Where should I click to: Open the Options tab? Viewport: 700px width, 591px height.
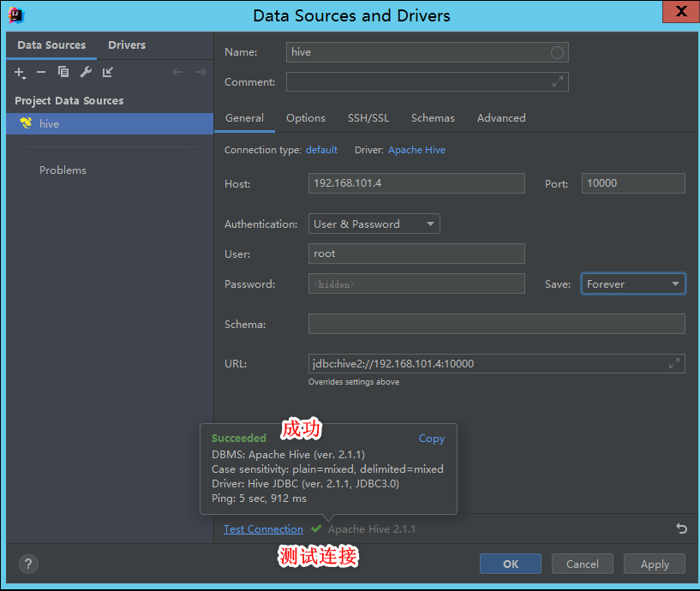click(x=306, y=118)
